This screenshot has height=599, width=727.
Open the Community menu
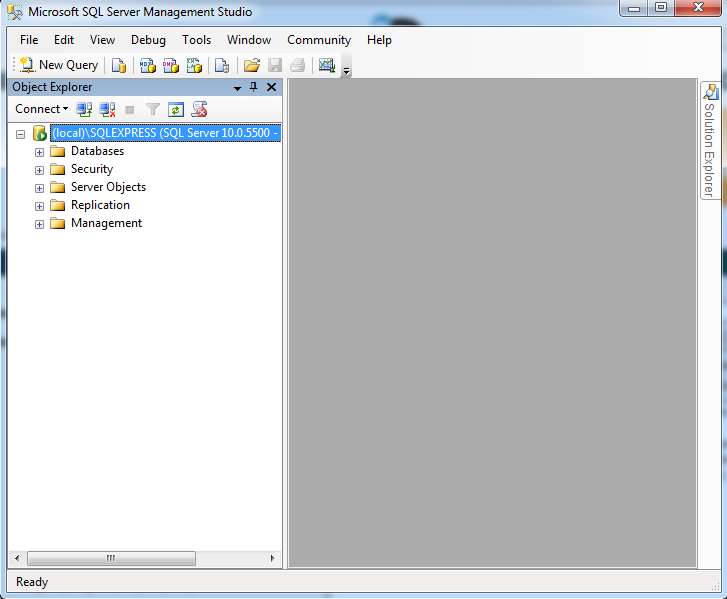319,40
